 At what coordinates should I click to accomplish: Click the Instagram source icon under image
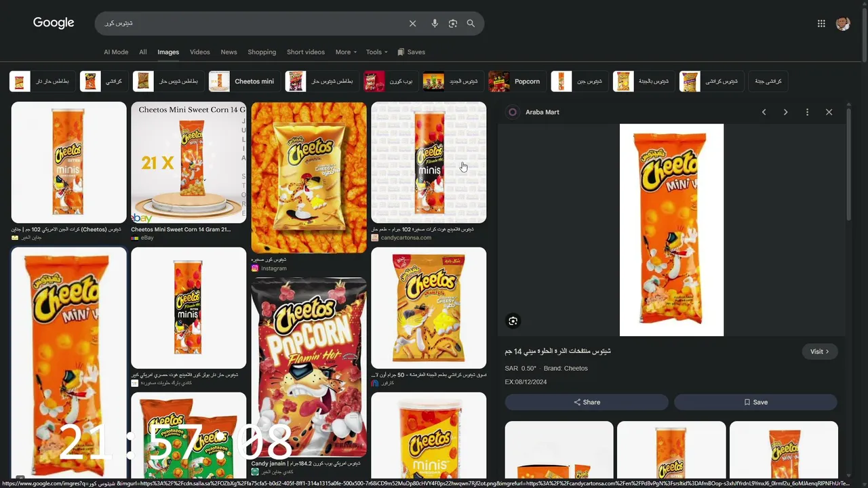pyautogui.click(x=255, y=268)
